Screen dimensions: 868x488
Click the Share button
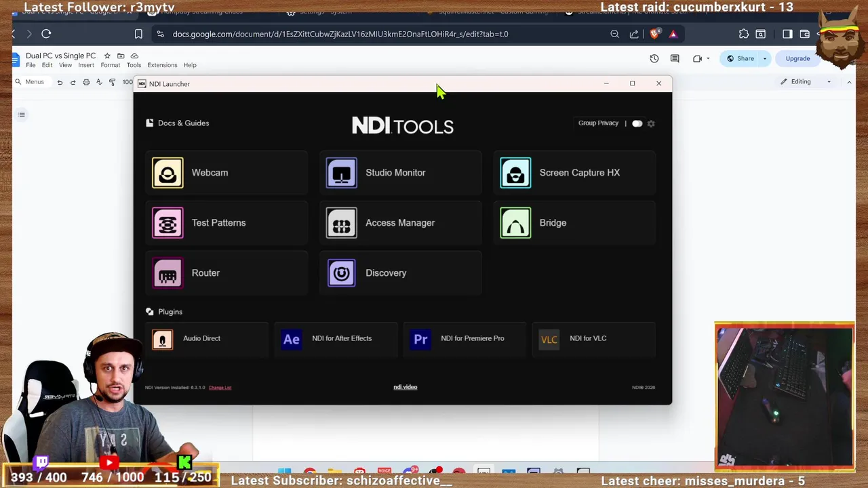(740, 59)
